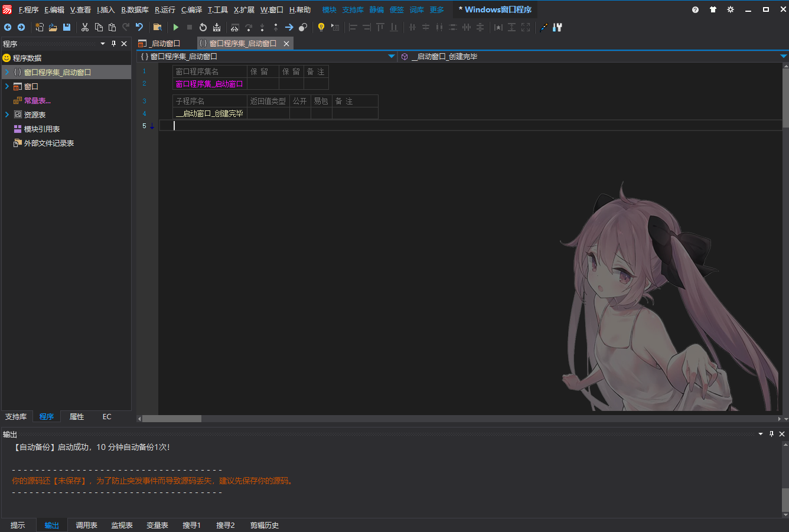The height and width of the screenshot is (532, 789).
Task: Pin the 程序 panel with the pushpin
Action: [113, 44]
